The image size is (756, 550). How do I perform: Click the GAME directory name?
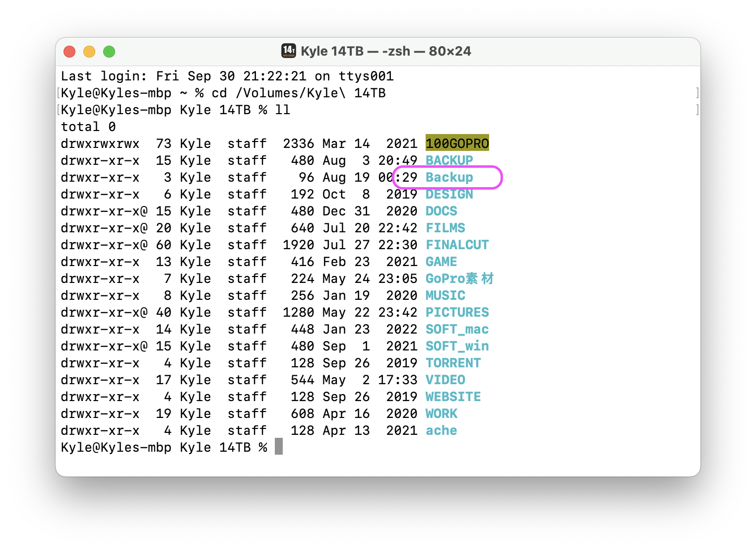point(441,262)
